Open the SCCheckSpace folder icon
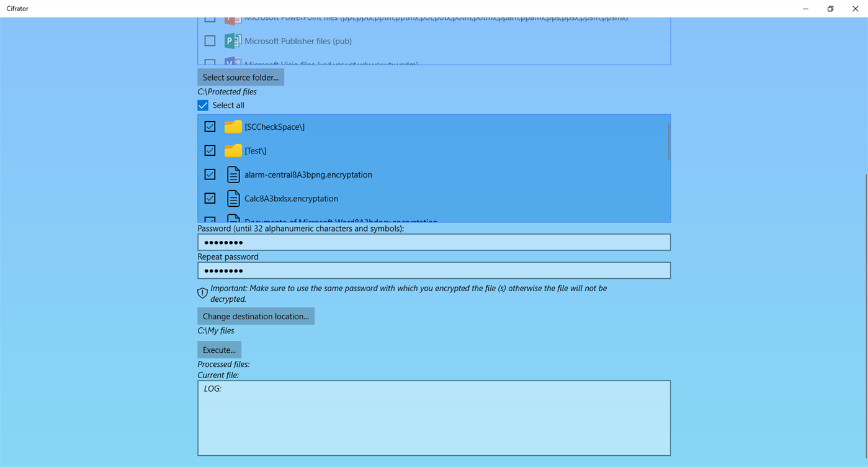 [x=232, y=126]
